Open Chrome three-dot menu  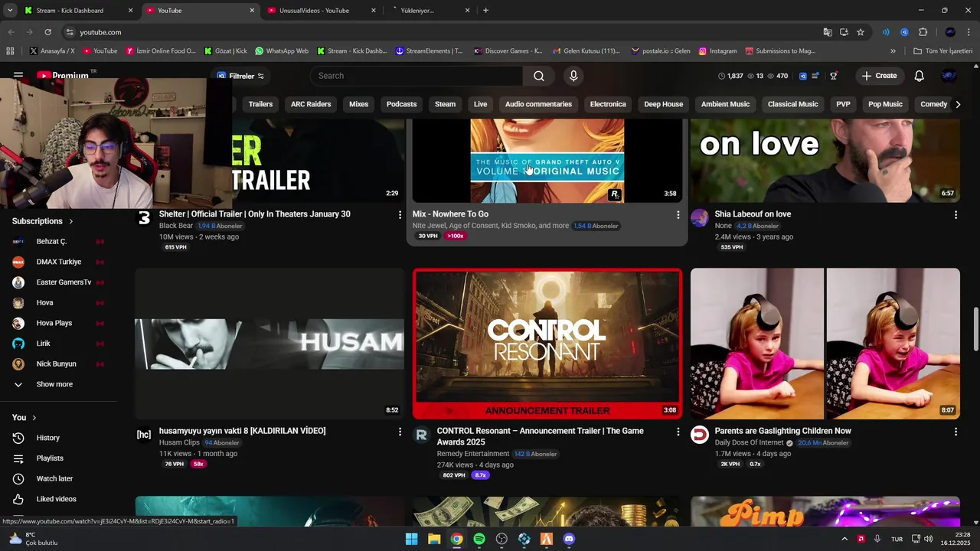[x=968, y=32]
